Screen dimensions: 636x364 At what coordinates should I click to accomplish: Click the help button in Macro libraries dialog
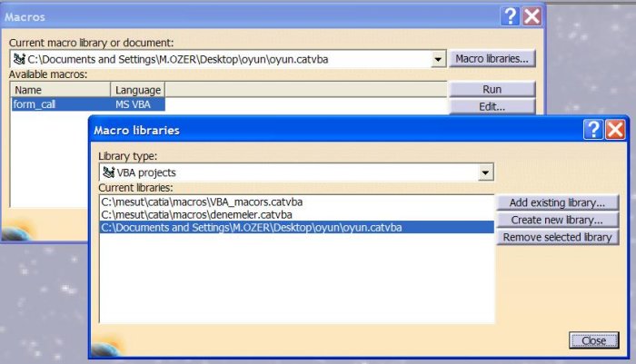pyautogui.click(x=594, y=130)
